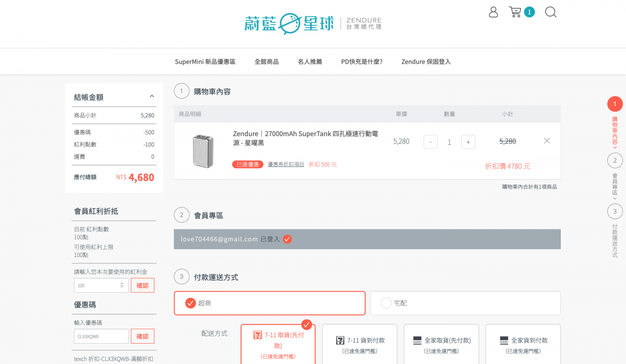
Task: Remove the SuperTank item with X icon
Action: pyautogui.click(x=547, y=141)
